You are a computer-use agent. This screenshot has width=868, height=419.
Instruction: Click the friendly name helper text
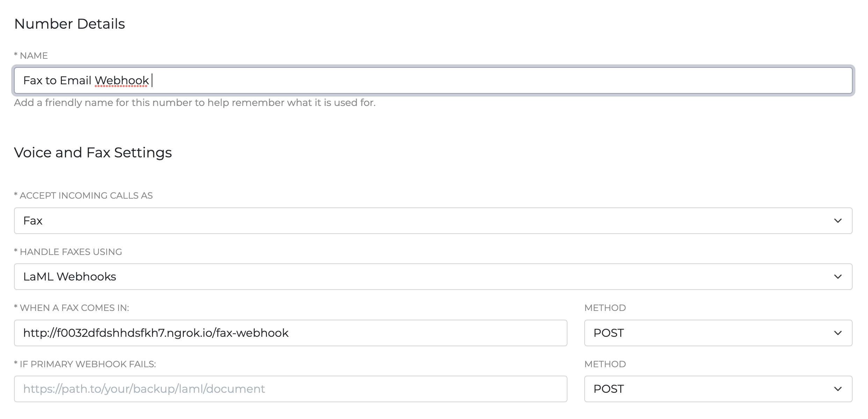(x=195, y=102)
